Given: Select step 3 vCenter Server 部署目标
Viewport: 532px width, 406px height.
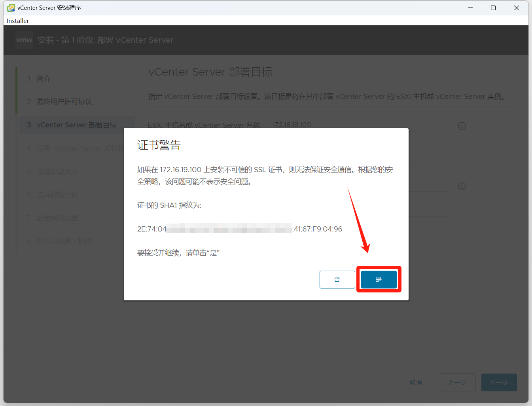Looking at the screenshot, I should click(76, 125).
